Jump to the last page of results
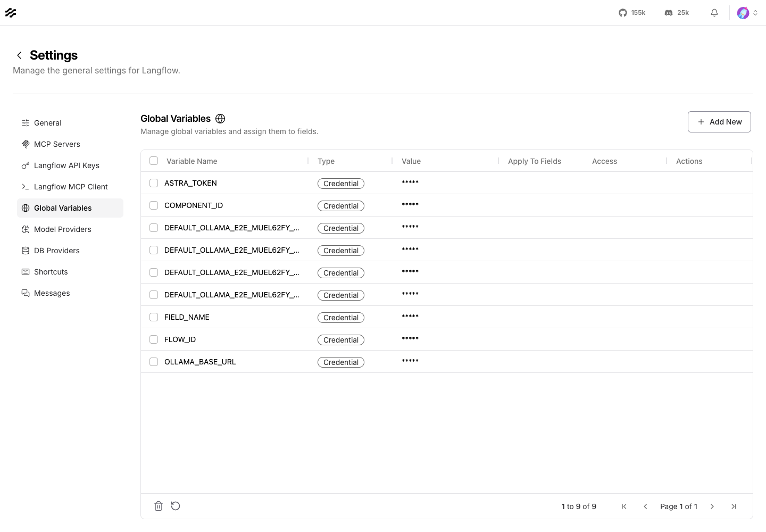766x532 pixels. click(x=734, y=506)
